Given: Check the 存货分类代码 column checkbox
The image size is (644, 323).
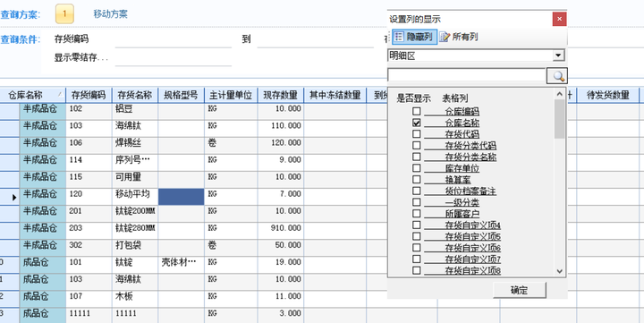Looking at the screenshot, I should pyautogui.click(x=417, y=145).
